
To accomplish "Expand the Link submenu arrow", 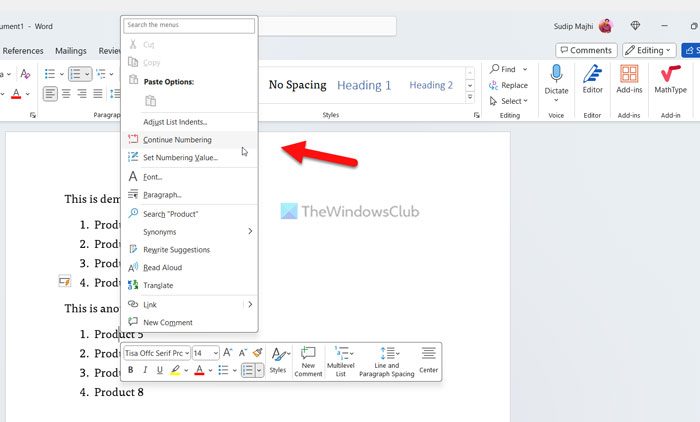I will click(250, 304).
